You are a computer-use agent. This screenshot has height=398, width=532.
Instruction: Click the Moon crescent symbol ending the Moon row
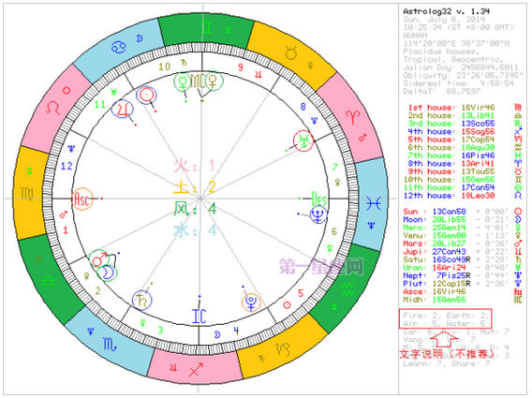[518, 219]
